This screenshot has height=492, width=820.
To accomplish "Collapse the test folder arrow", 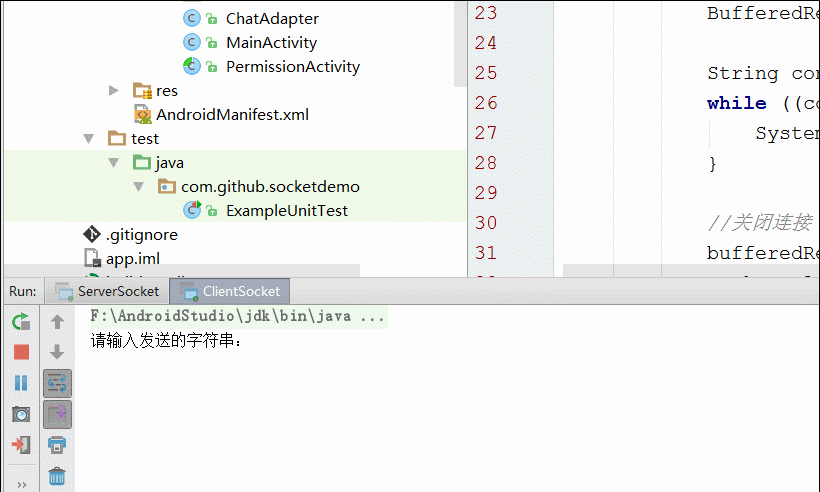I will click(x=88, y=139).
